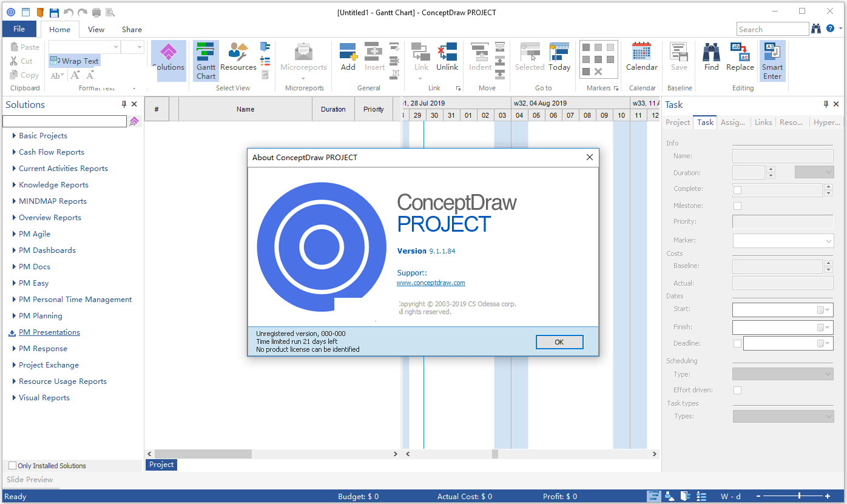The image size is (847, 504).
Task: Expand the PM Dashboards node
Action: (x=14, y=250)
